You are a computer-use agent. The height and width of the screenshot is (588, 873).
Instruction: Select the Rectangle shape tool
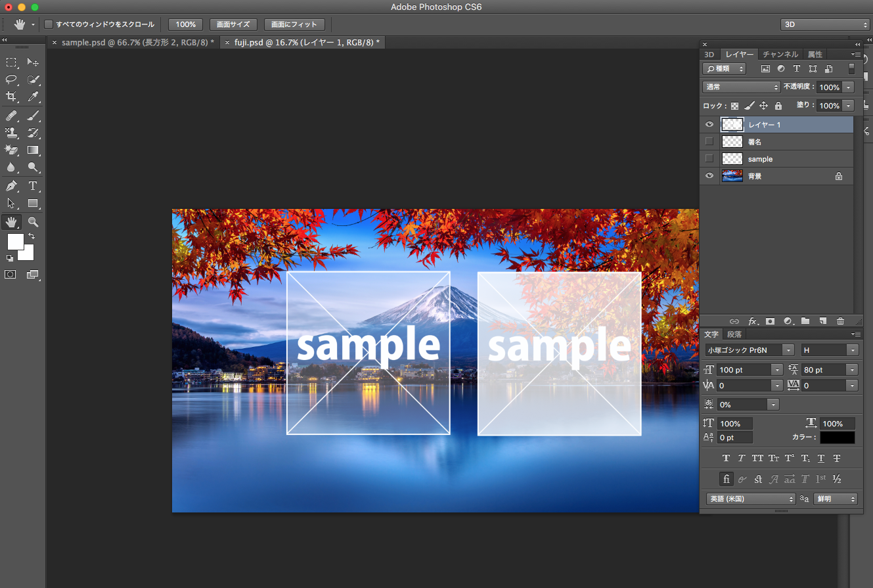point(33,203)
